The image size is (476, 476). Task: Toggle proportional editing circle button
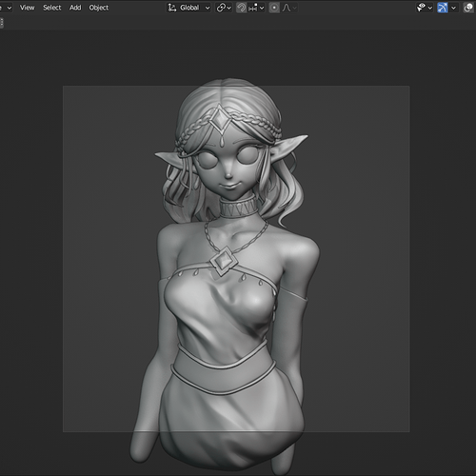274,8
